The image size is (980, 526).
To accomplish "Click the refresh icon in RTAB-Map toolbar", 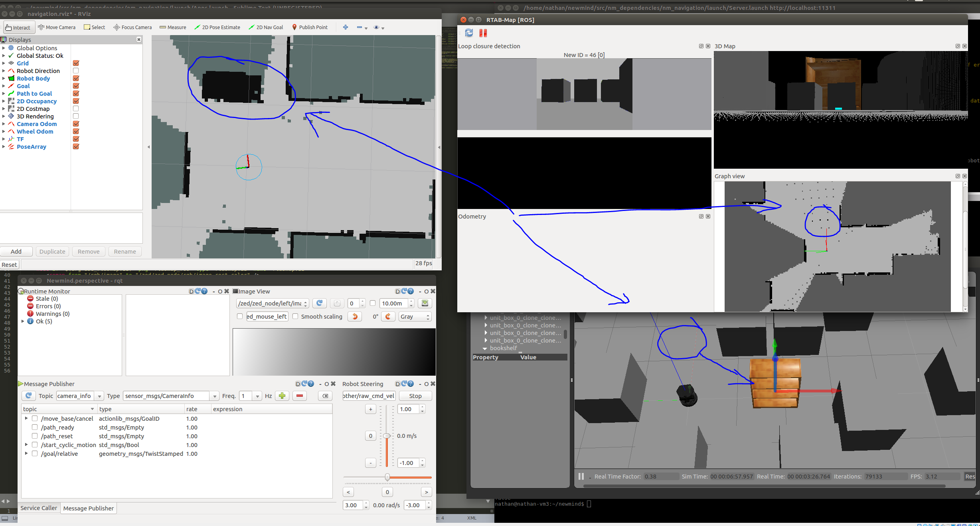I will [x=469, y=33].
